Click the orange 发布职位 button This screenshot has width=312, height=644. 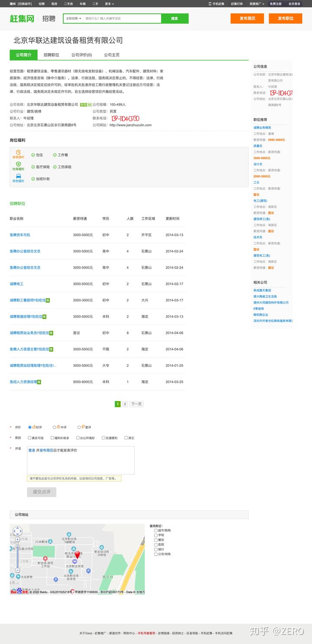(x=286, y=19)
